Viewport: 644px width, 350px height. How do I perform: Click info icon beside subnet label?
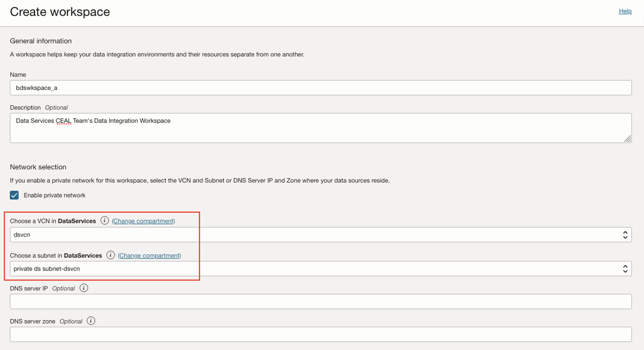110,255
